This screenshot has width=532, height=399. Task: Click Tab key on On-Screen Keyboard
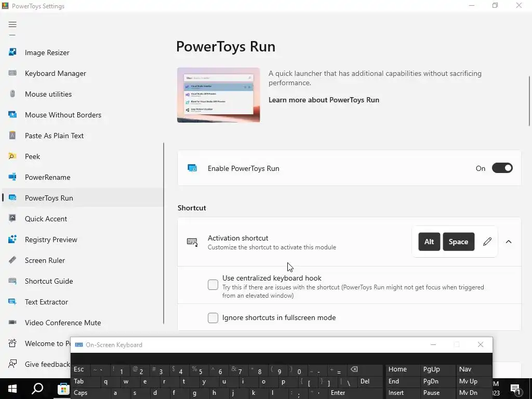click(x=86, y=381)
